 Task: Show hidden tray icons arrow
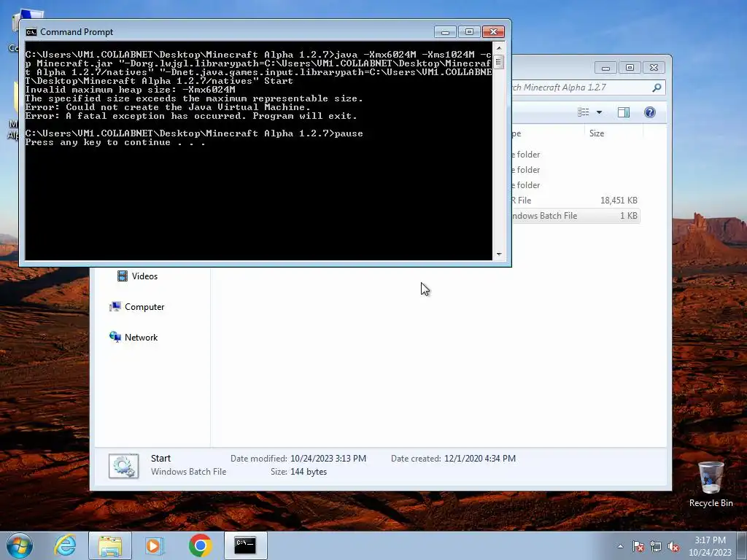coord(620,546)
